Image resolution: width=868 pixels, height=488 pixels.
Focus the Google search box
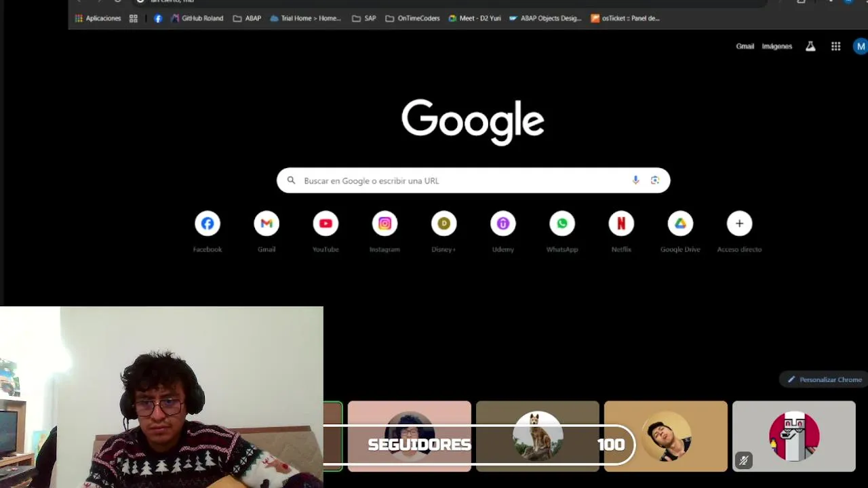pos(473,180)
